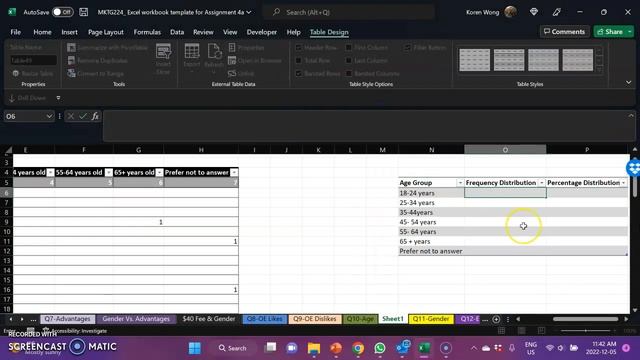Click Open in Browser icon
Image resolution: width=640 pixels, height=360 pixels.
click(232, 60)
